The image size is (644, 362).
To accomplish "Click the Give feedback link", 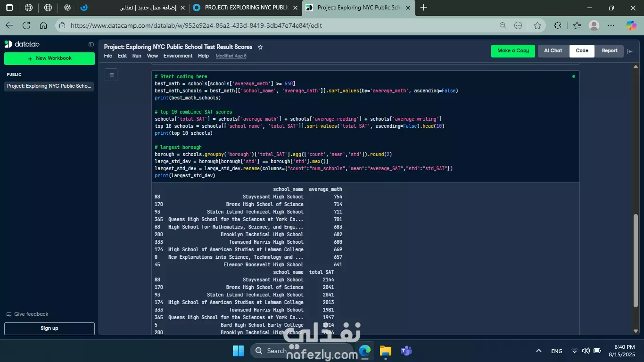I will pos(31,314).
